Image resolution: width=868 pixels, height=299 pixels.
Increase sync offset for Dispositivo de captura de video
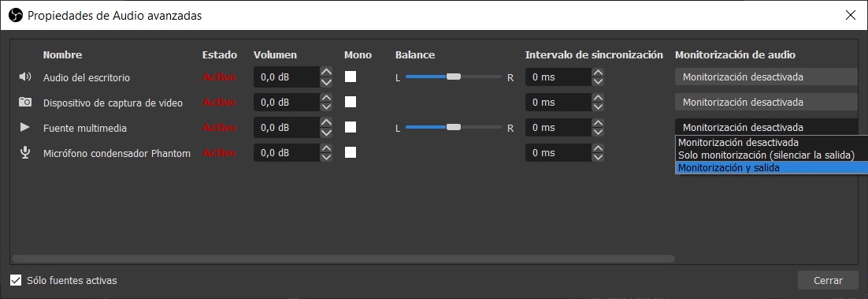point(597,97)
